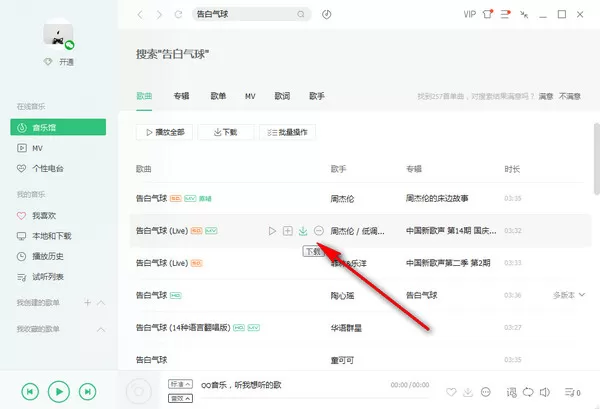Open 音乐馆 in sidebar
The height and width of the screenshot is (409, 600).
(x=58, y=127)
